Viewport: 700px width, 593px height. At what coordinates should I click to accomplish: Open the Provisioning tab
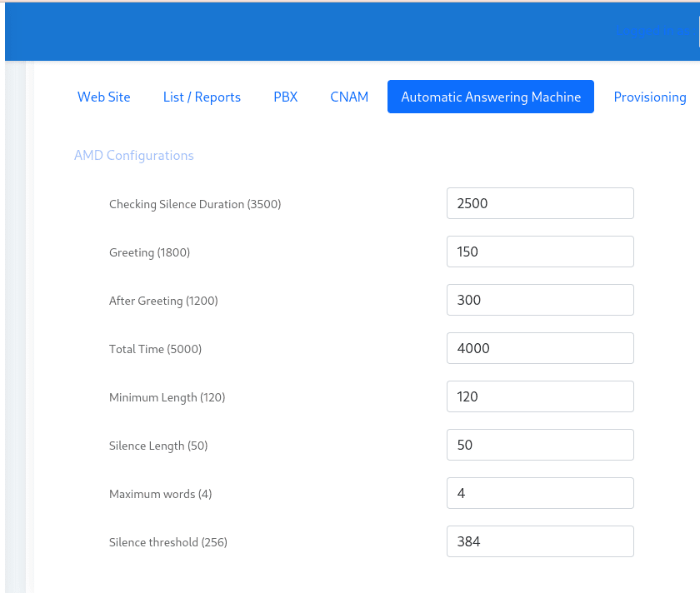(650, 97)
